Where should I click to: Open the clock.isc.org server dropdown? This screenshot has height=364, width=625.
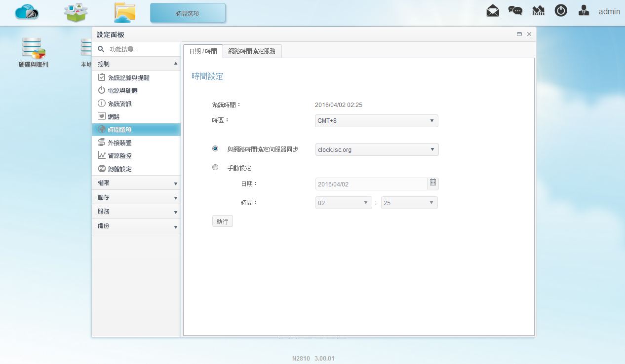coord(377,149)
